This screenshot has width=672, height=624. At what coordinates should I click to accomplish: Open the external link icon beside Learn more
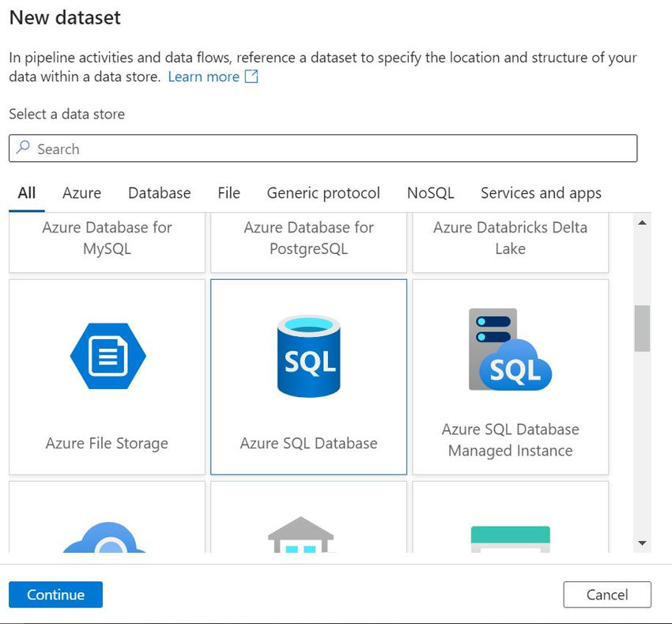pos(251,77)
